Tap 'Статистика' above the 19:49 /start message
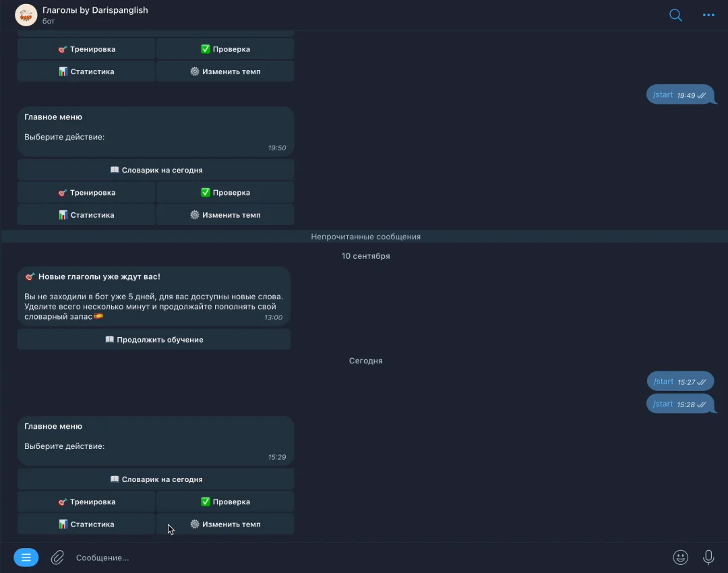Screen dimensions: 728x573 point(86,71)
